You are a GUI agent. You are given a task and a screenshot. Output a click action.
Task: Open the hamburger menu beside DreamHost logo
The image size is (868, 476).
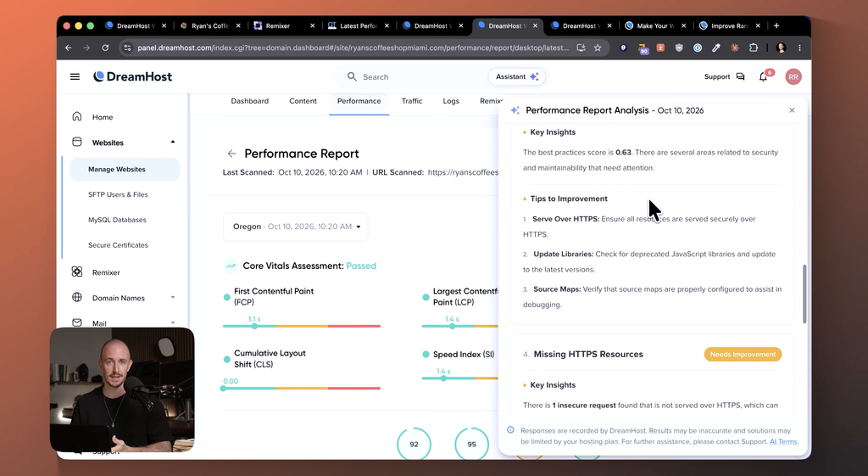pyautogui.click(x=75, y=76)
